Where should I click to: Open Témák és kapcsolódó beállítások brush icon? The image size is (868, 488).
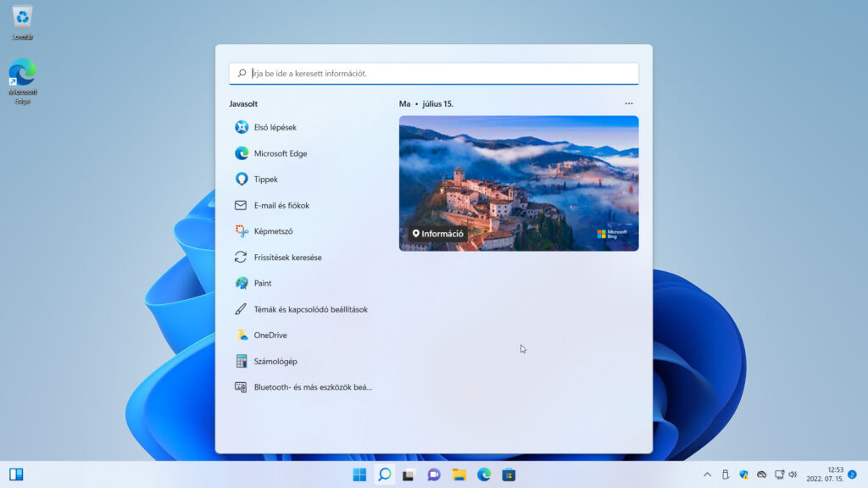(x=240, y=309)
